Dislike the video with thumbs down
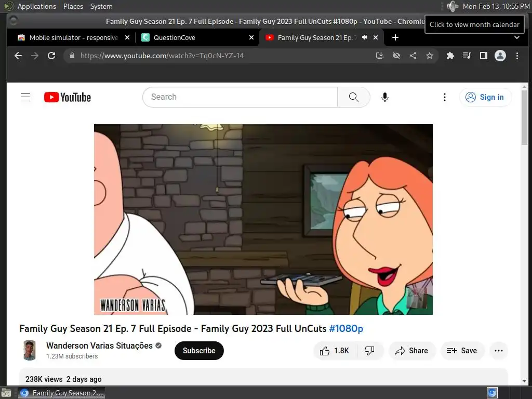This screenshot has width=532, height=399. click(369, 351)
